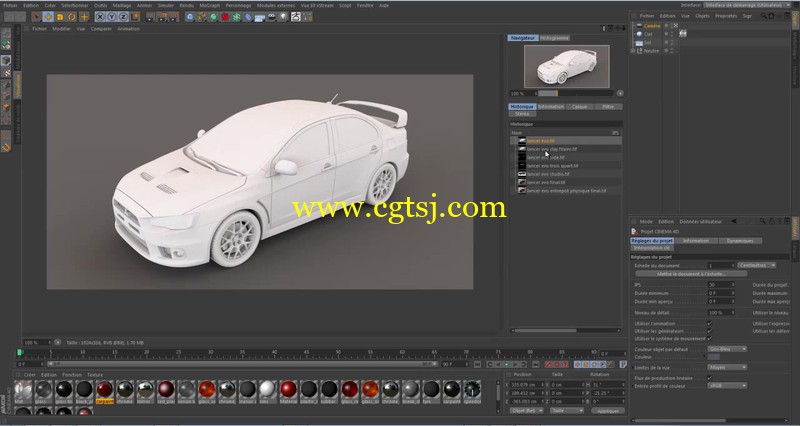The image size is (800, 426).
Task: Open the Calque tab
Action: [x=580, y=107]
